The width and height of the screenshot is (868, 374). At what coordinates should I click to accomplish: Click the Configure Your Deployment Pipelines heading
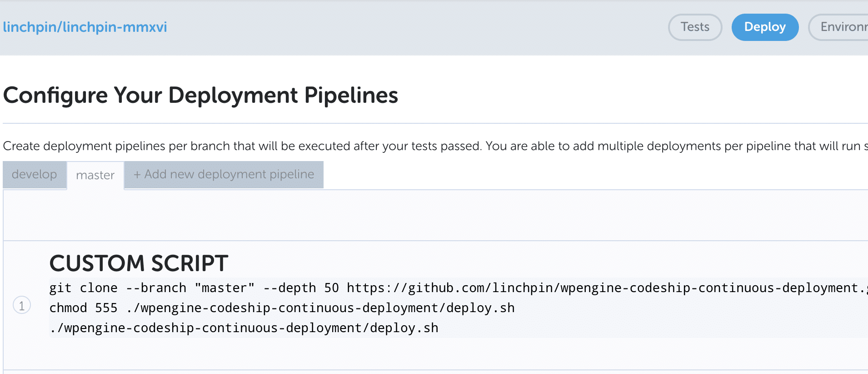tap(200, 96)
